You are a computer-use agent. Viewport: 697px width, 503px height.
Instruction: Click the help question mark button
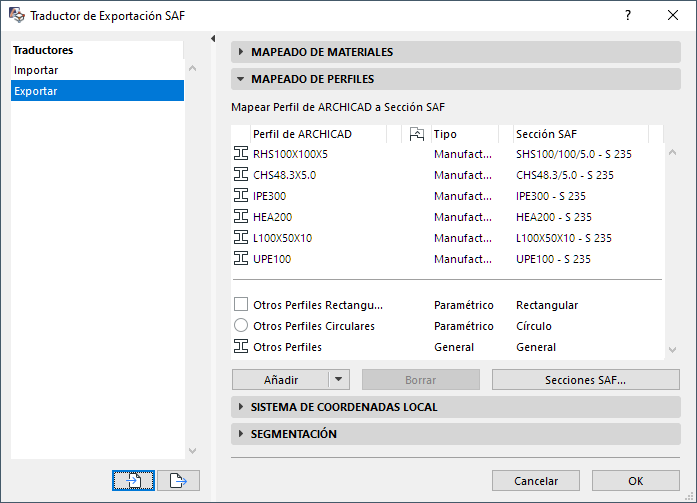coord(628,15)
